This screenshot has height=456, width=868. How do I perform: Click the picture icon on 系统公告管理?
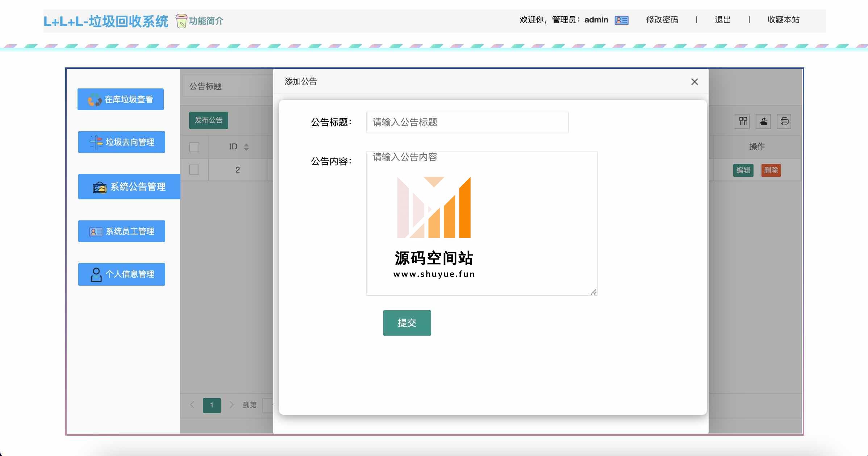point(100,187)
